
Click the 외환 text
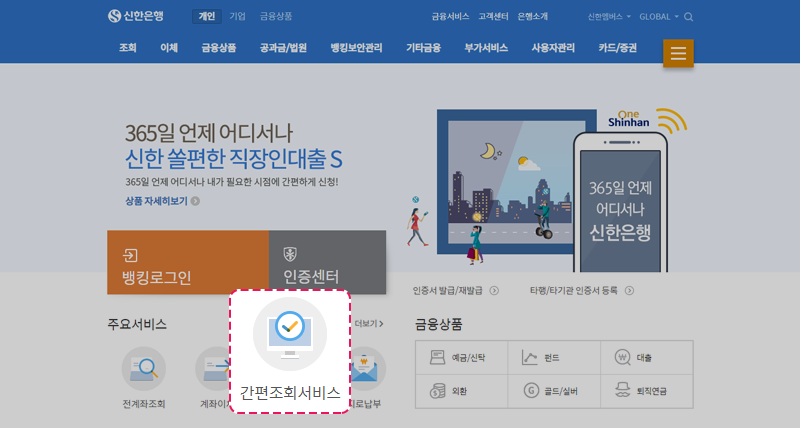(460, 391)
